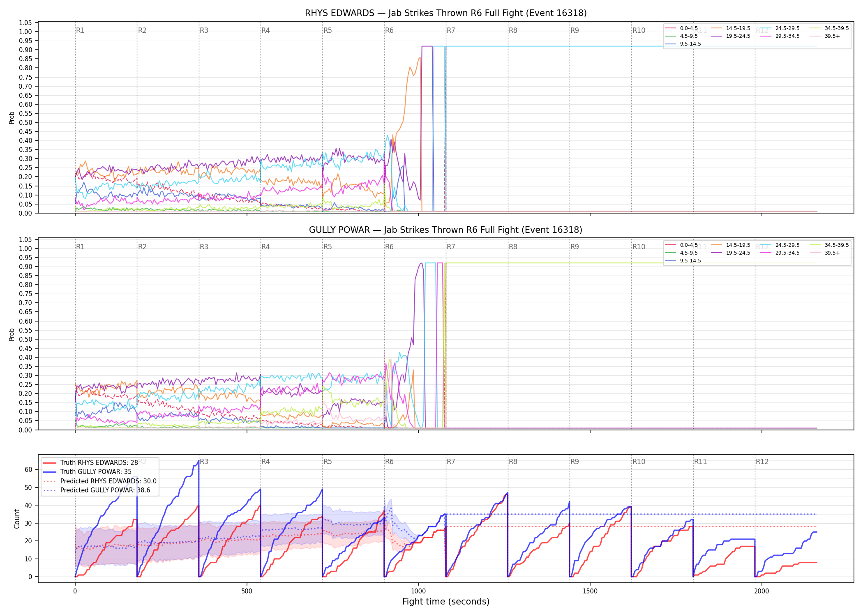
Task: Click the R12 round marker in Count chart
Action: click(x=762, y=462)
